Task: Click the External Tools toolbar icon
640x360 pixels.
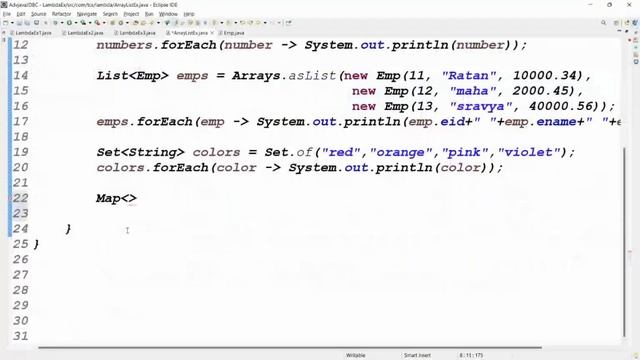Action: pyautogui.click(x=97, y=23)
